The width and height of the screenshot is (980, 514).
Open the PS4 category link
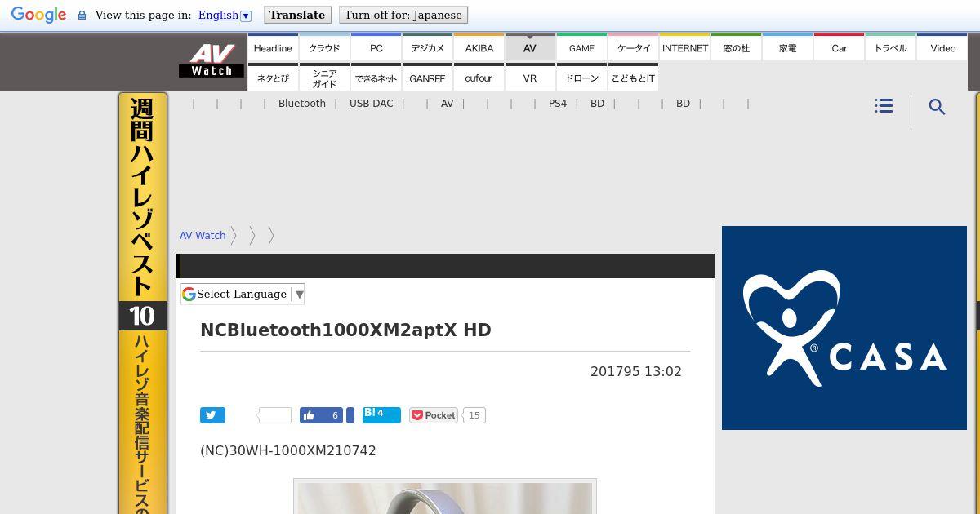(x=558, y=104)
